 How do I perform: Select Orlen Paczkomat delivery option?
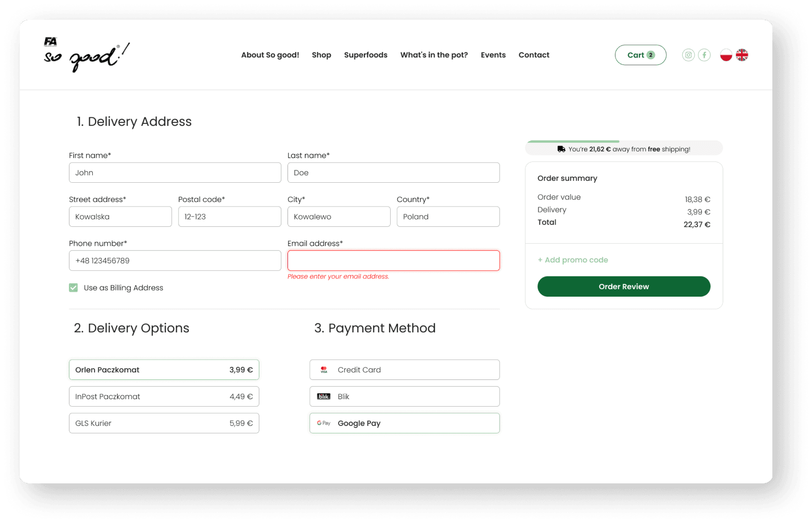164,370
